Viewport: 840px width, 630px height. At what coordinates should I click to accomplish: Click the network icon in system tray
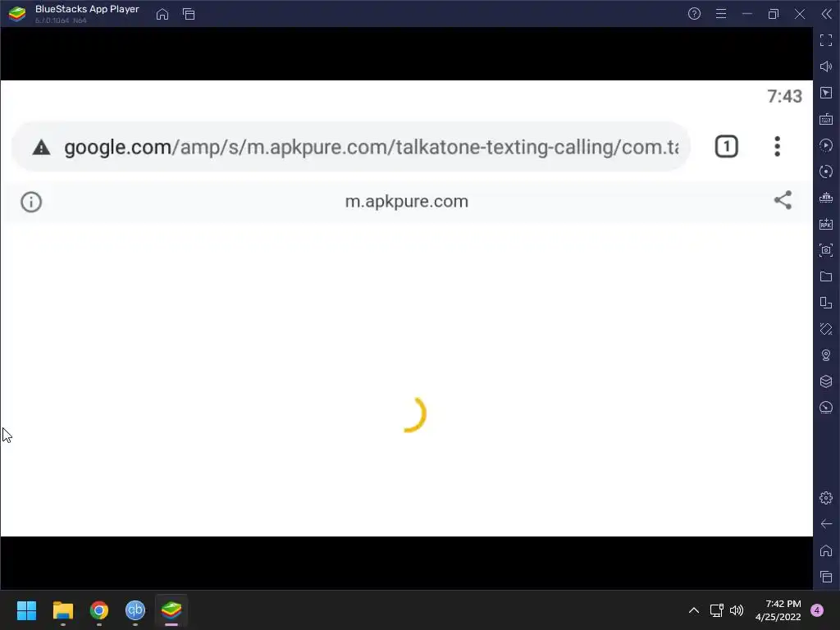(716, 610)
